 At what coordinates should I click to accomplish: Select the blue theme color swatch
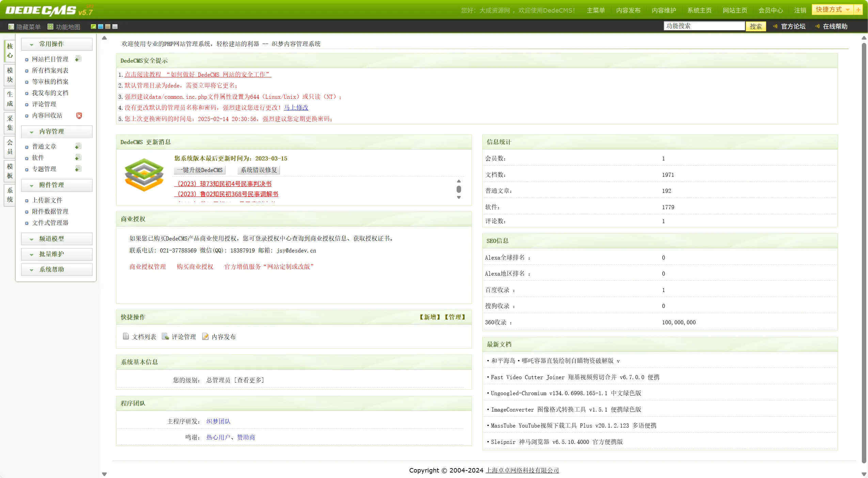pos(100,27)
